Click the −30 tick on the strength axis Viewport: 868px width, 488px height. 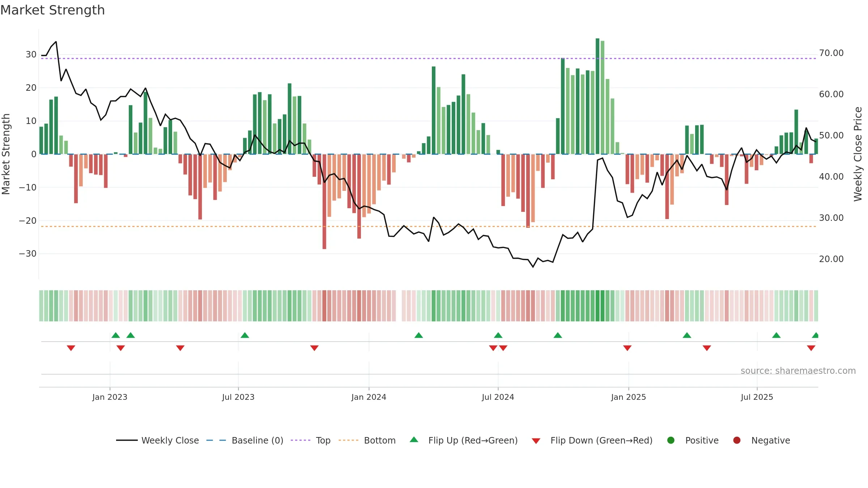click(x=28, y=254)
